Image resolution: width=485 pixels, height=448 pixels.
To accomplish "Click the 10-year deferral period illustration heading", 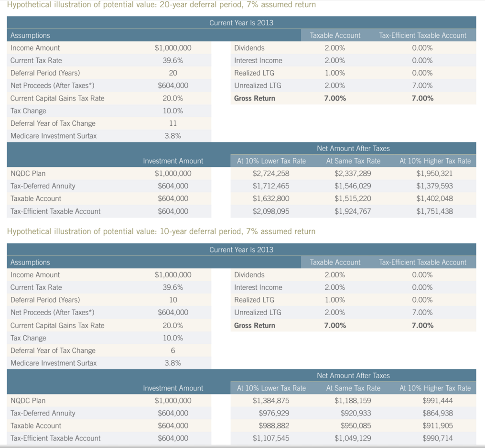I will click(x=161, y=231).
